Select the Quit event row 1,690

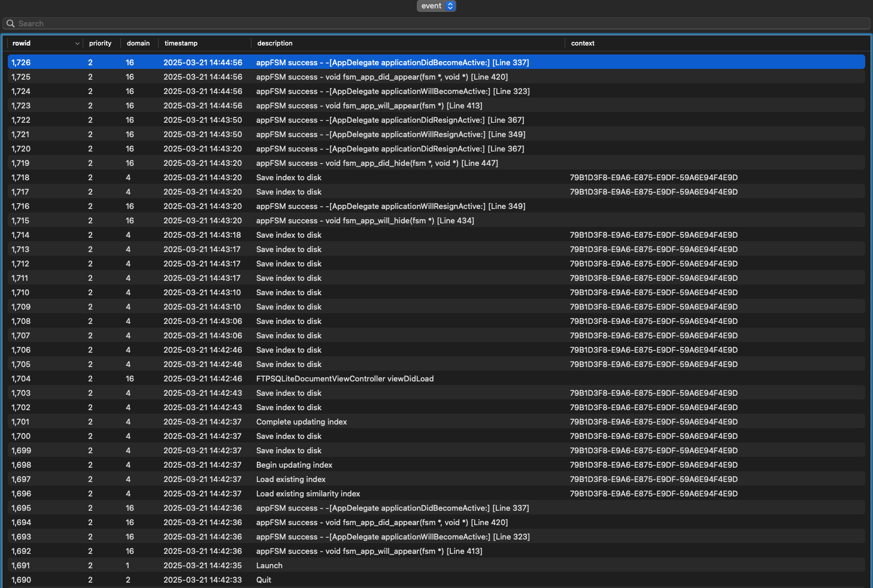point(263,580)
